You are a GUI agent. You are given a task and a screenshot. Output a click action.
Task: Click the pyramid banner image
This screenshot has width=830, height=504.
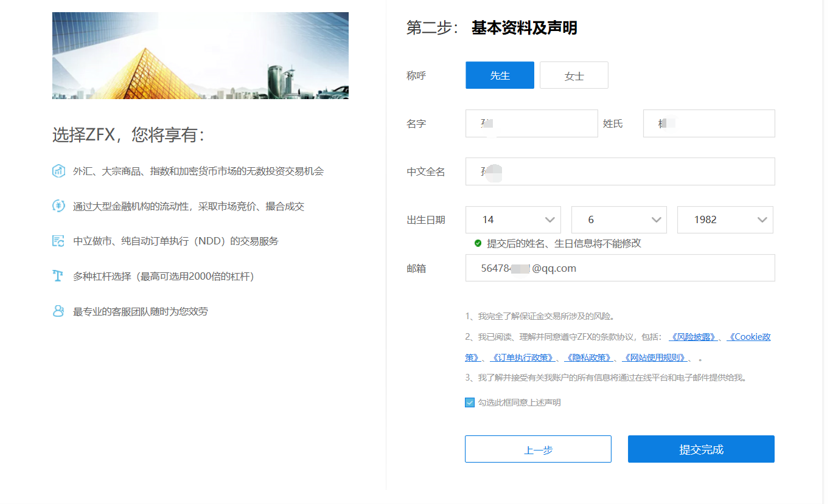coord(200,56)
